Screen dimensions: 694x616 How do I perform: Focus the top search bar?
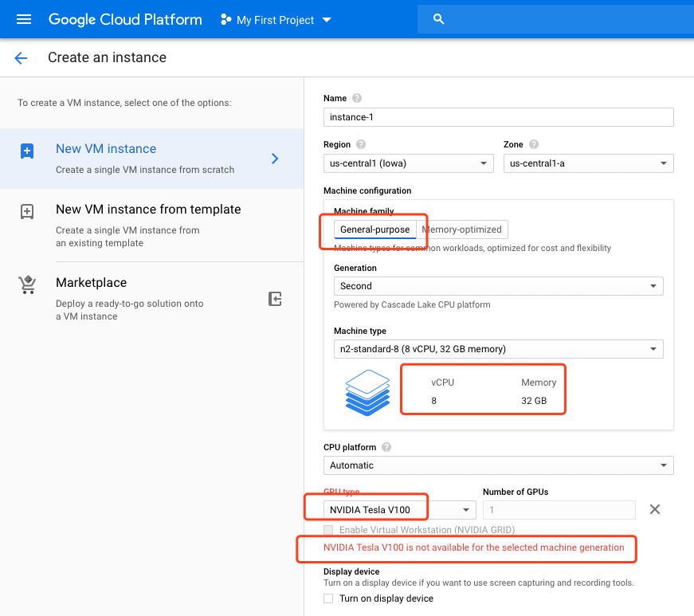pyautogui.click(x=555, y=19)
